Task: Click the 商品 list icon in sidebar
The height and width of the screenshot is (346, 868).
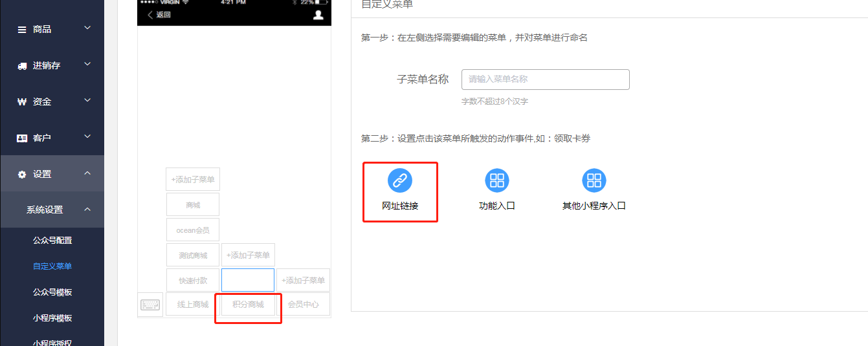Action: [22, 30]
